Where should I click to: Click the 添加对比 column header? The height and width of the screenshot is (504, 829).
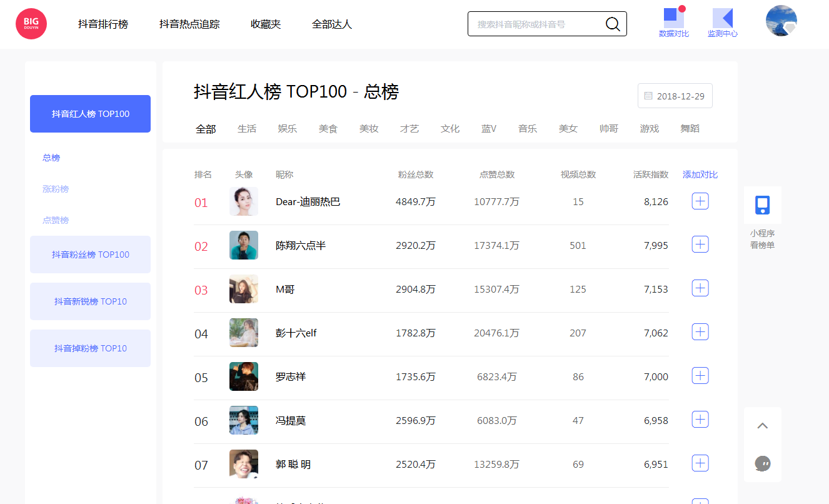pos(700,174)
